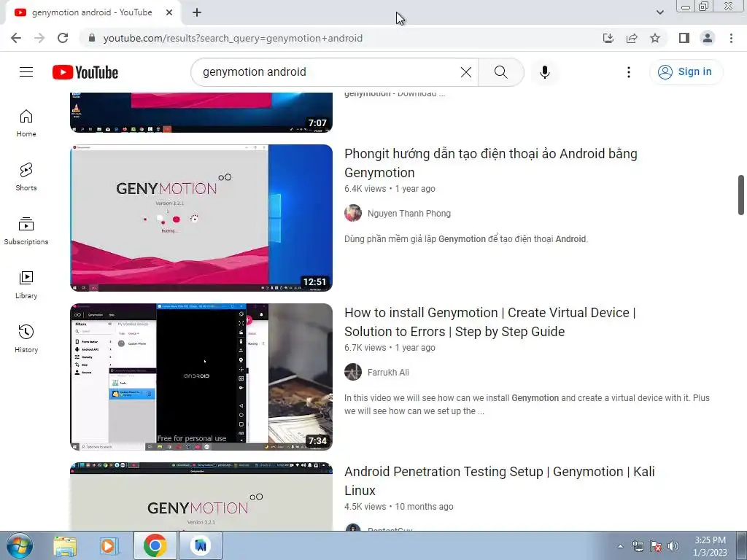The width and height of the screenshot is (747, 560).
Task: Toggle the Chrome side panel
Action: point(684,38)
